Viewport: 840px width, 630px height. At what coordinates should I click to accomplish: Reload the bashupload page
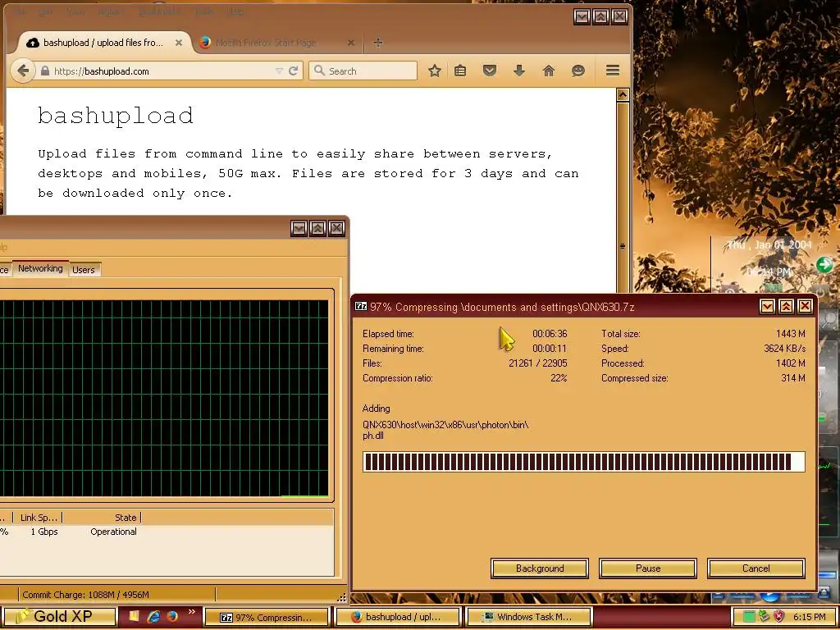293,71
